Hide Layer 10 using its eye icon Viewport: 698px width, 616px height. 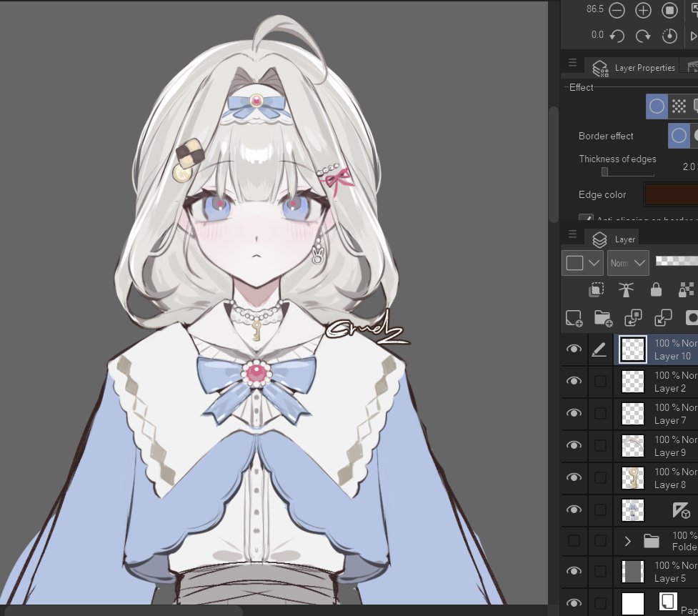tap(574, 349)
